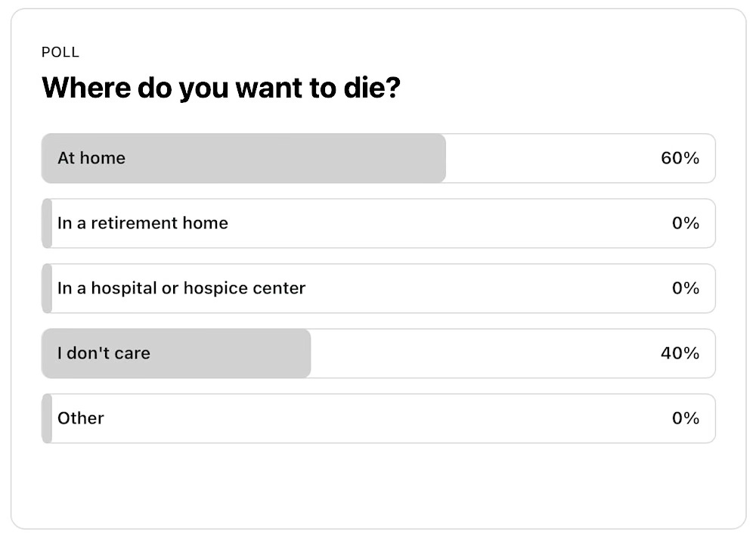This screenshot has height=540, width=756.
Task: Click the 0% beside 'In a retirement home'
Action: [686, 223]
